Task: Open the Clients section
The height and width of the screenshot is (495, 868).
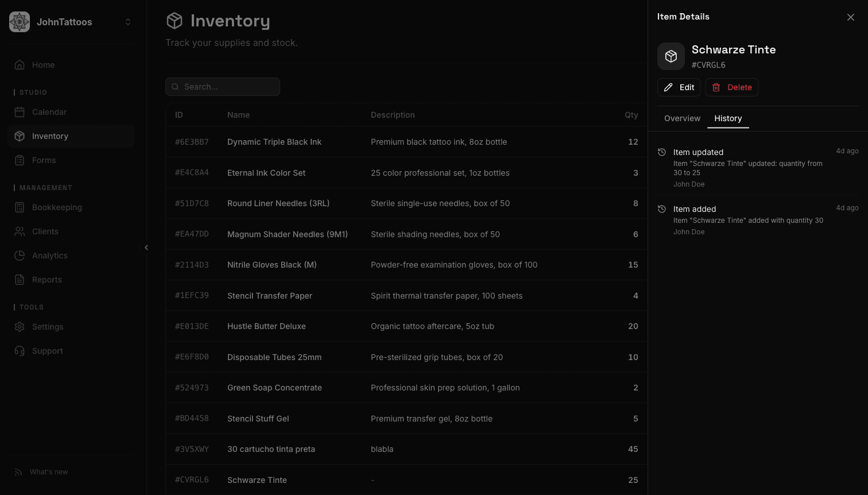Action: [x=46, y=231]
